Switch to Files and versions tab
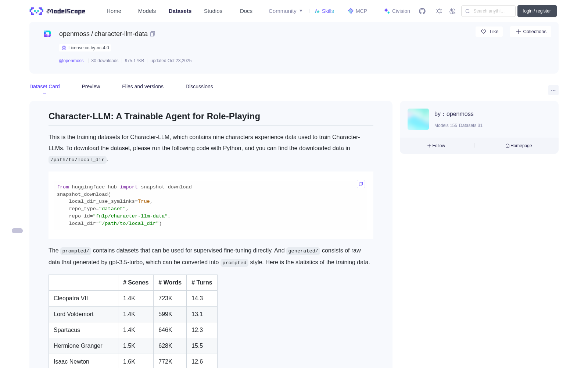The width and height of the screenshot is (588, 368). click(x=143, y=86)
